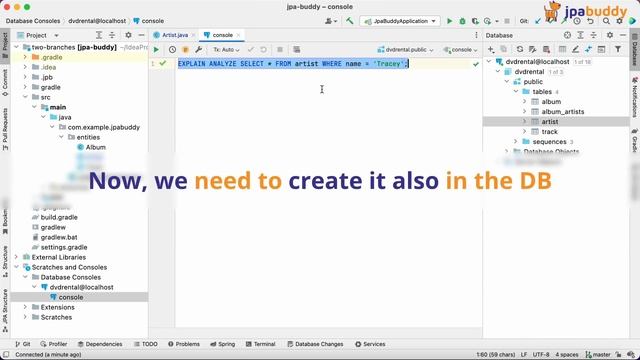Rollback changes with Git undo icon

click(590, 21)
